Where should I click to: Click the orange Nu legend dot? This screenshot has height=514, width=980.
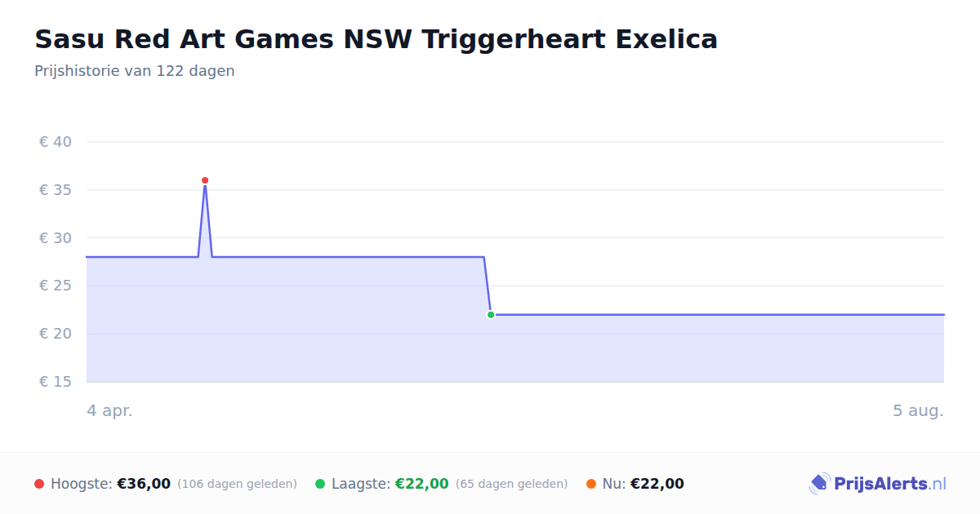pyautogui.click(x=591, y=484)
